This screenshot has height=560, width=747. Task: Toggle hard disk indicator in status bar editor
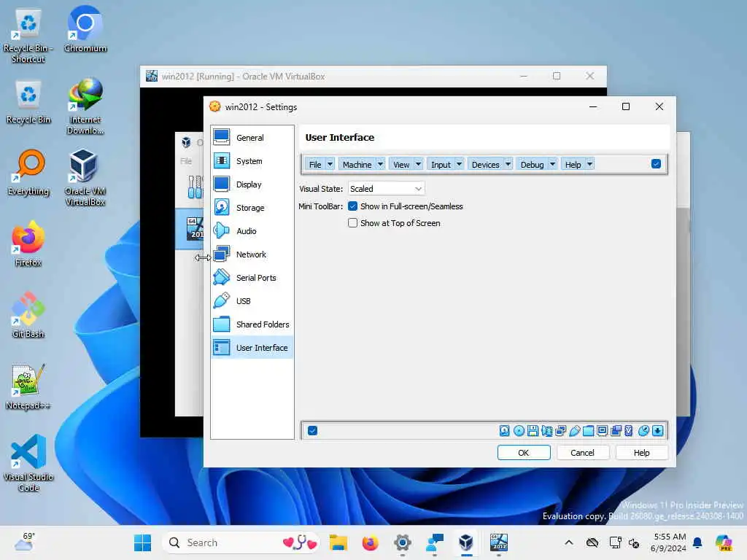click(x=505, y=431)
